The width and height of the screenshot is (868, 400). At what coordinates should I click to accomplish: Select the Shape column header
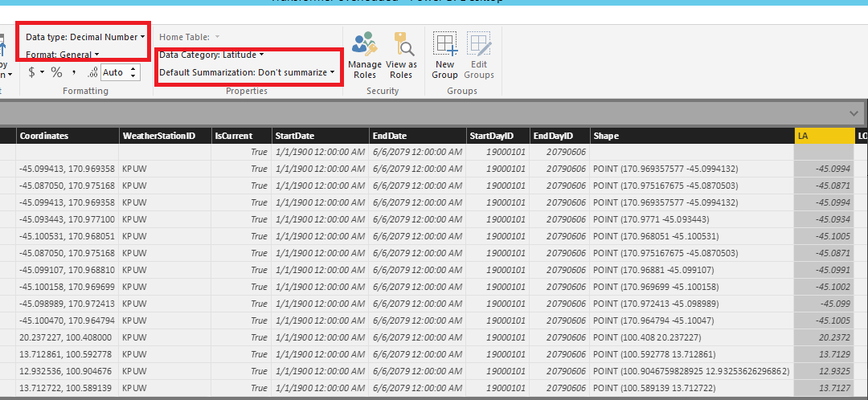(692, 136)
